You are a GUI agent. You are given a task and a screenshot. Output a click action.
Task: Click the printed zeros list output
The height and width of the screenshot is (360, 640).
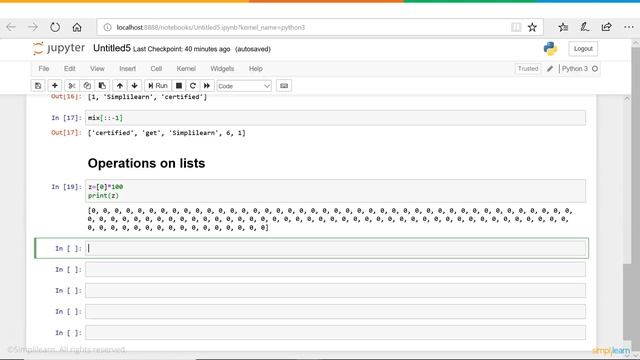[330, 219]
